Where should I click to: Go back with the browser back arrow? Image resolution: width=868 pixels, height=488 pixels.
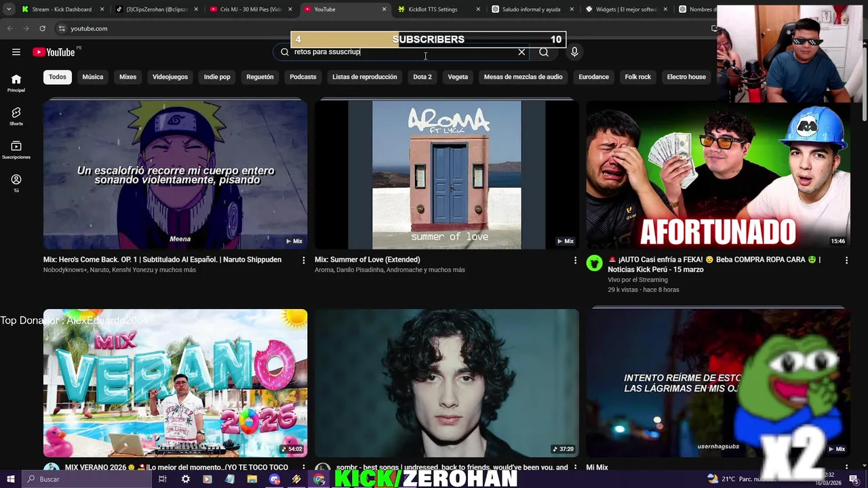click(x=9, y=28)
